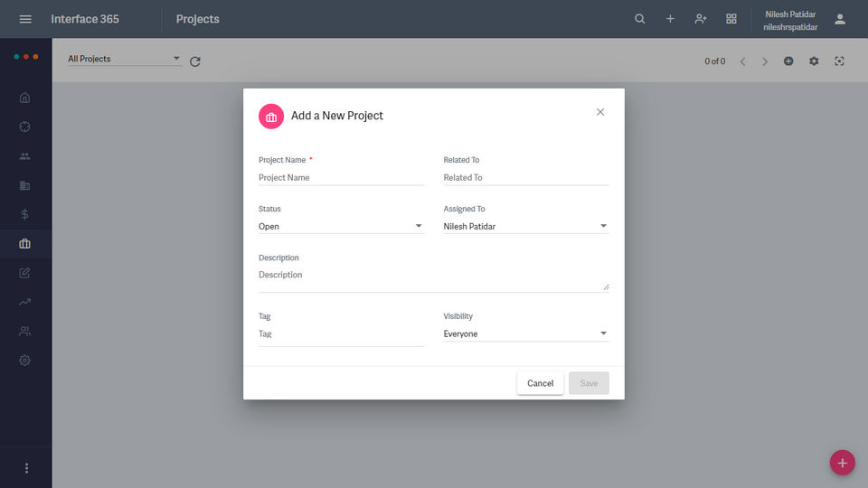This screenshot has width=868, height=488.
Task: Click the pink briefcase icon in dialog header
Action: [271, 117]
